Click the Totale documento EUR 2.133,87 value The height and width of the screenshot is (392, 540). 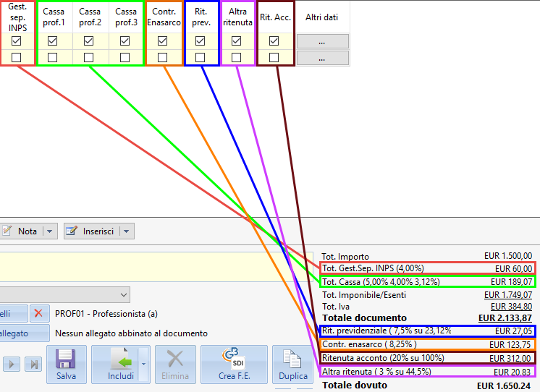pos(505,318)
